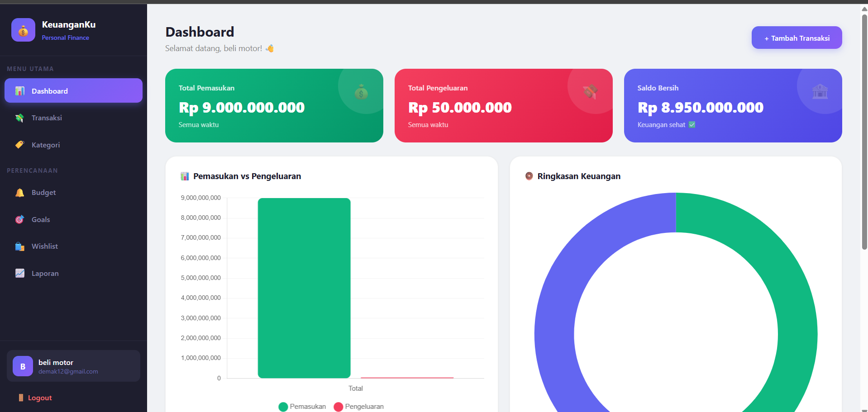The width and height of the screenshot is (868, 412).
Task: Click the Logout door icon
Action: point(21,398)
